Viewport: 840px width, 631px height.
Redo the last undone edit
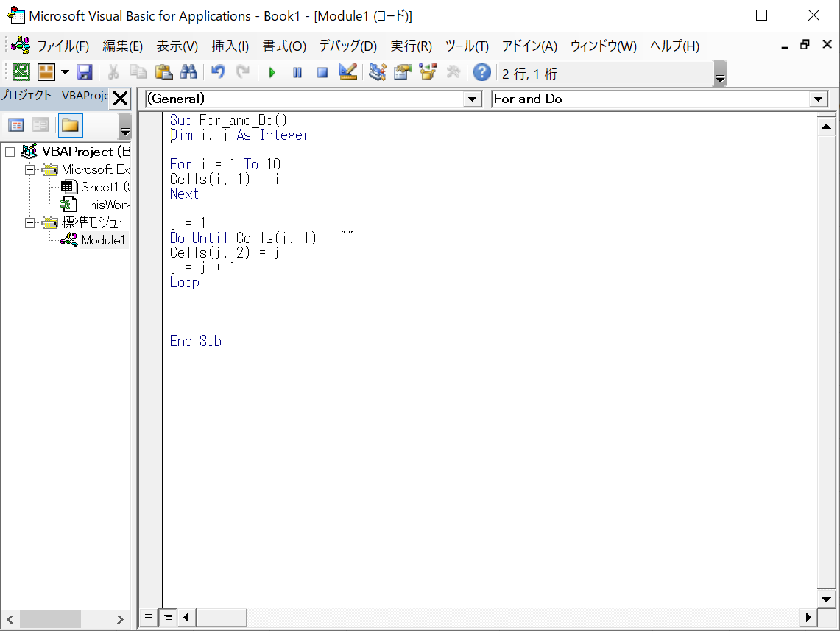[243, 71]
